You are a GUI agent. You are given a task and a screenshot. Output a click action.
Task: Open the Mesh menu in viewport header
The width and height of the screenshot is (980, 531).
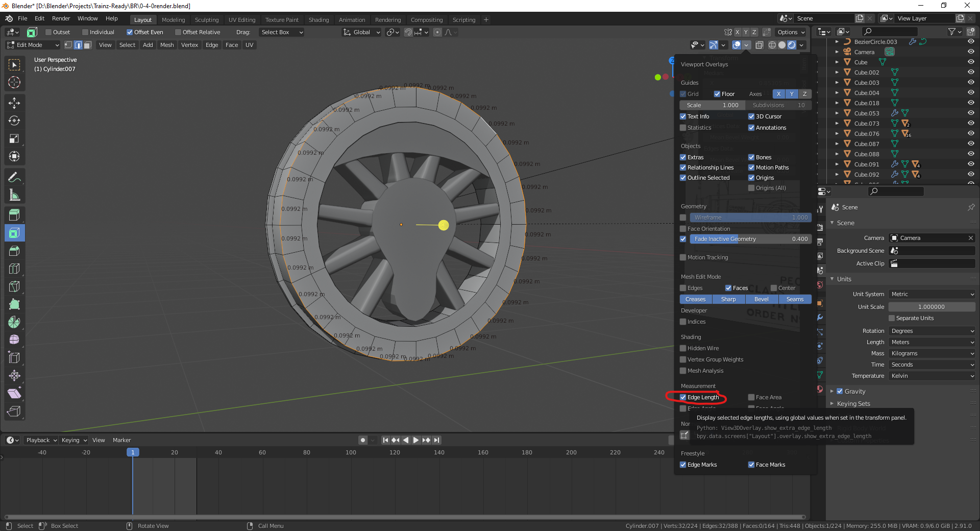(x=167, y=45)
